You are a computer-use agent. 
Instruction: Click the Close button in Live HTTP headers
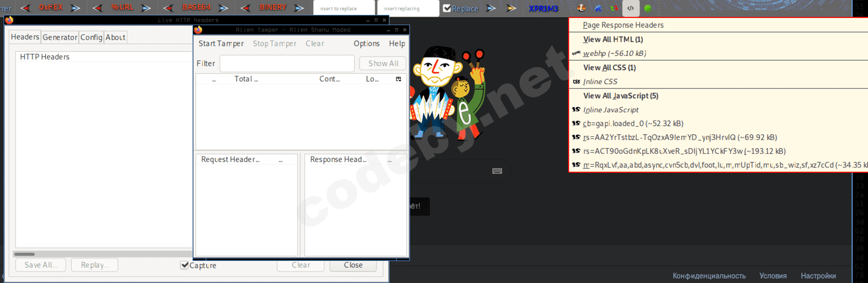pos(353,265)
